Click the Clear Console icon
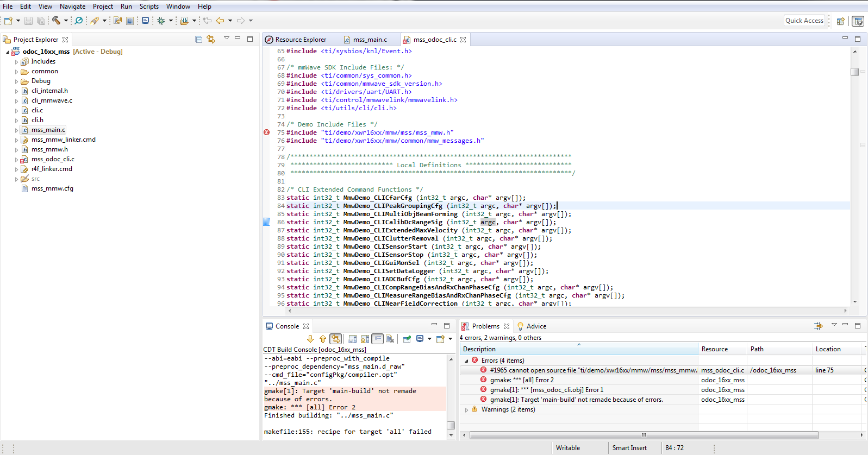 [390, 339]
